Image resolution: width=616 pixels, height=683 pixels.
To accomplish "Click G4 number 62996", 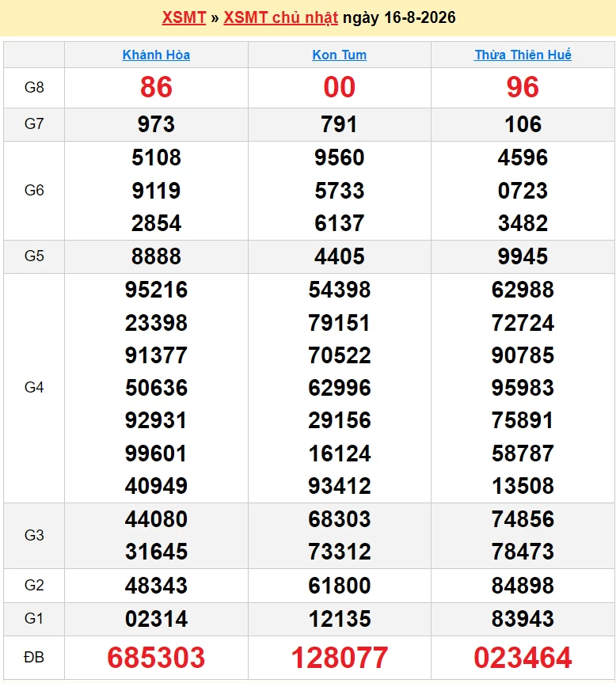I will click(x=340, y=388).
